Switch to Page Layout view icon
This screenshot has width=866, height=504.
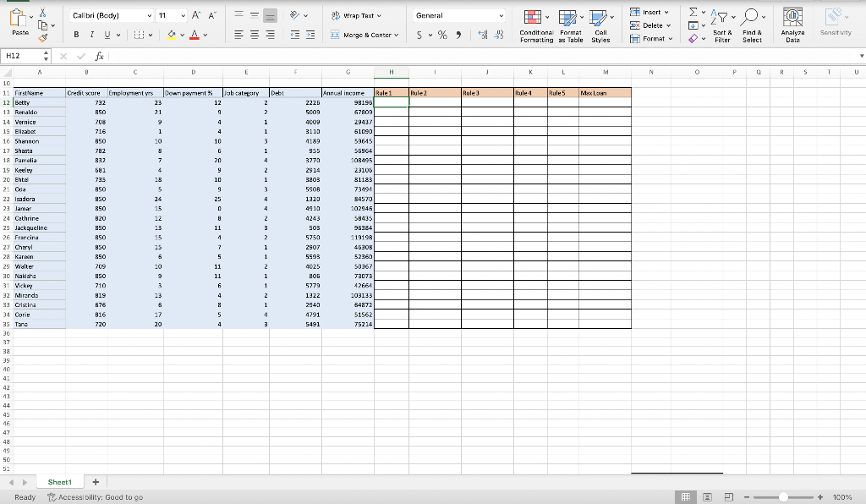point(707,497)
